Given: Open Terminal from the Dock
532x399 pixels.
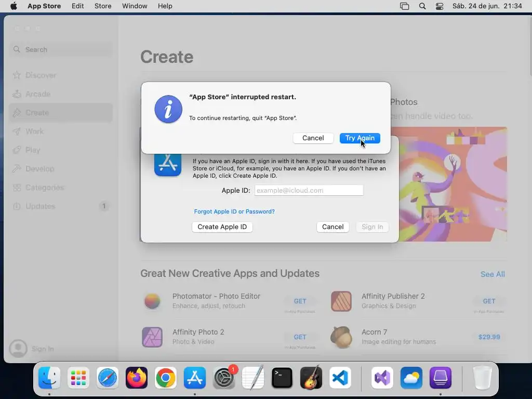Looking at the screenshot, I should tap(282, 378).
